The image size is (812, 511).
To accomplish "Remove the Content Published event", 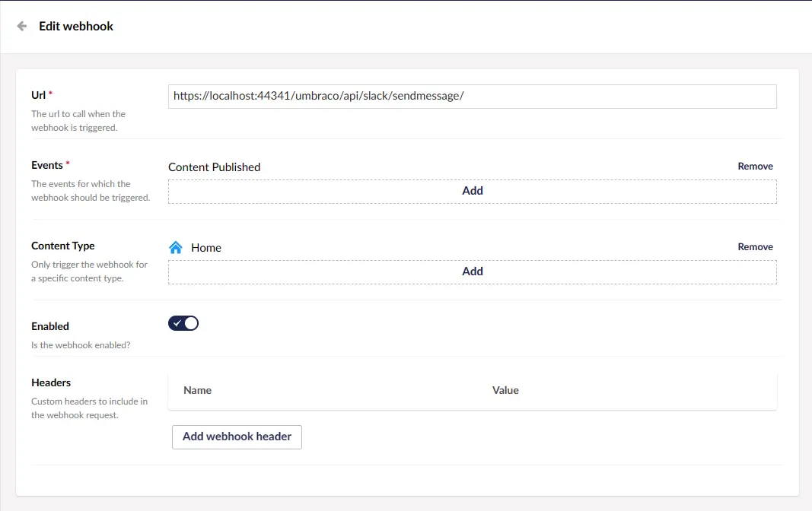I will pos(755,167).
